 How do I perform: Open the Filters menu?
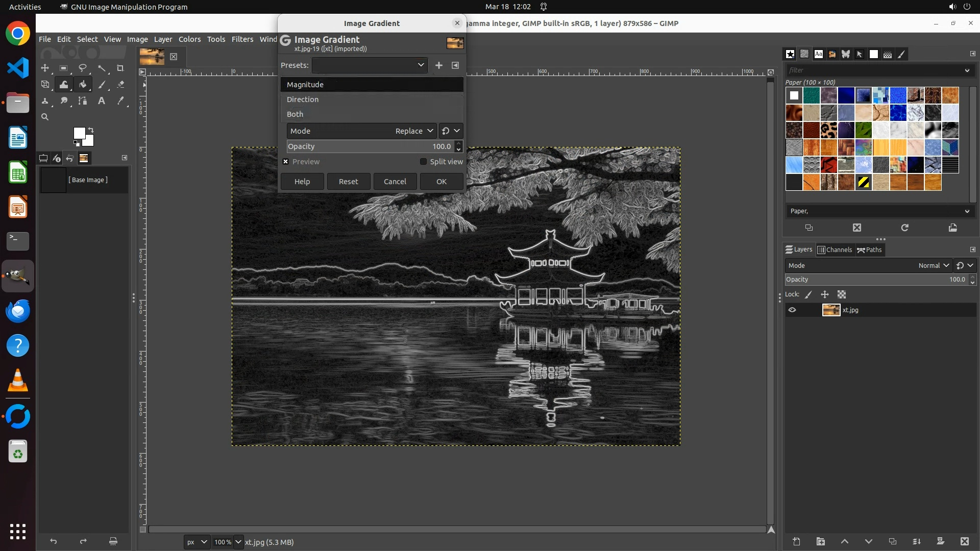tap(242, 39)
